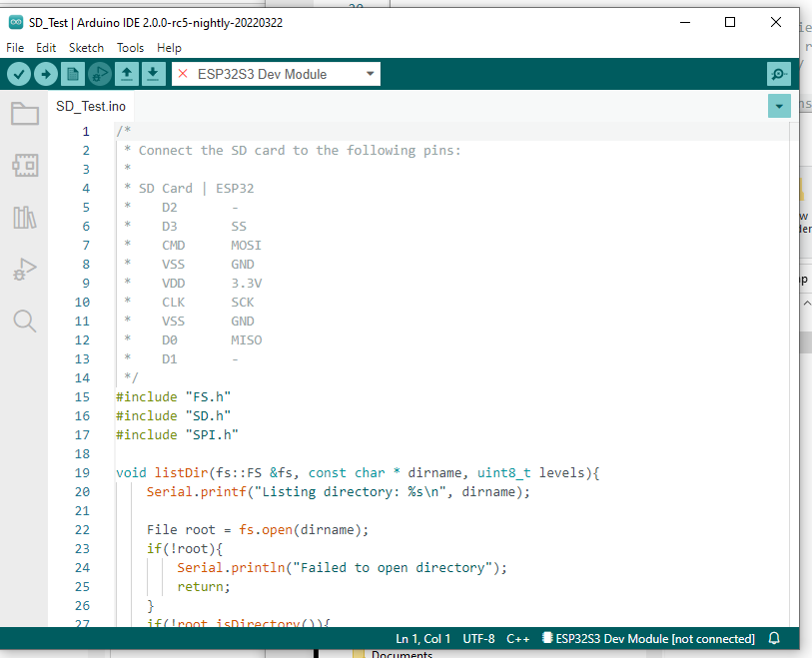Image resolution: width=812 pixels, height=658 pixels.
Task: Open the Help menu
Action: click(169, 48)
